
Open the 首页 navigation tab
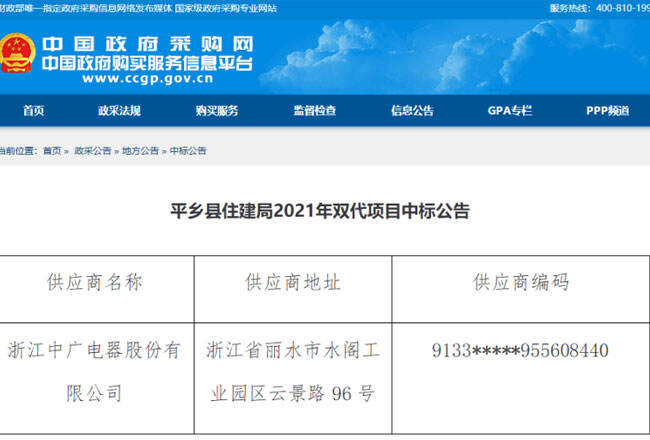tap(34, 111)
